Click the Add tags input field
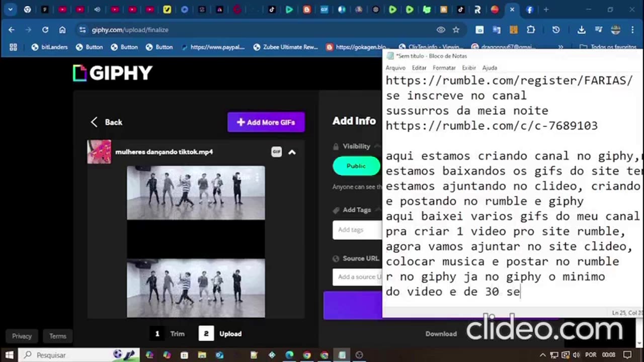Viewport: 644px width, 362px height. tap(357, 230)
